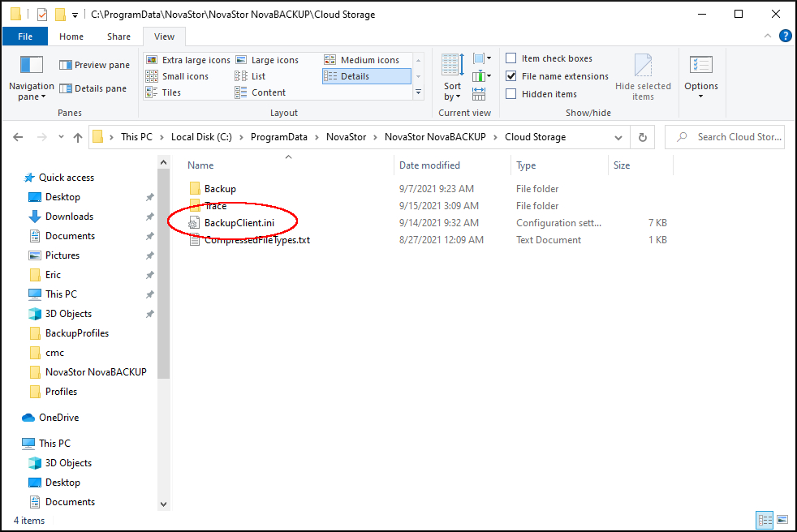Choose Tiles layout
The height and width of the screenshot is (532, 797).
(x=164, y=92)
